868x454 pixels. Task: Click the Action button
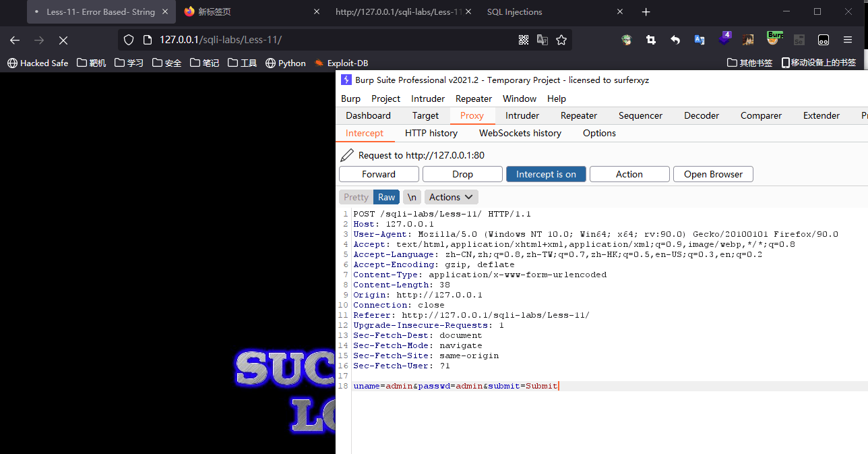tap(629, 174)
